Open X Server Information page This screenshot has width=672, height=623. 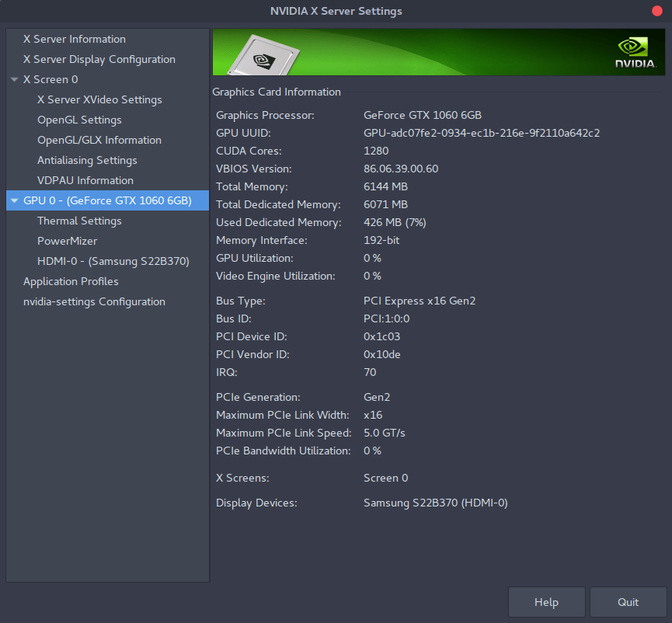(74, 39)
